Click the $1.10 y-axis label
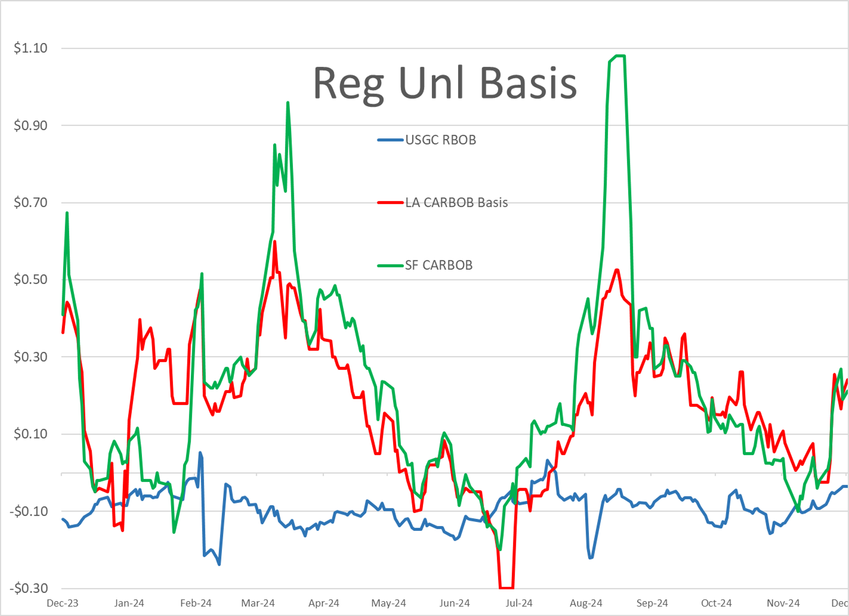 coord(31,48)
